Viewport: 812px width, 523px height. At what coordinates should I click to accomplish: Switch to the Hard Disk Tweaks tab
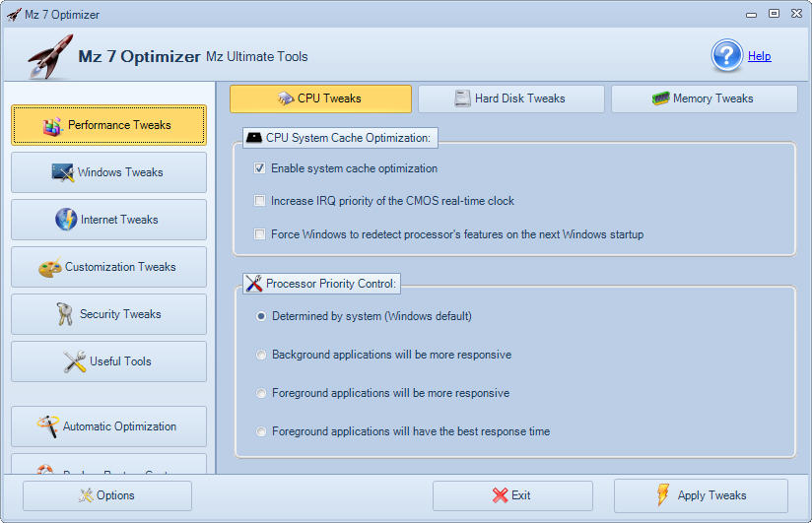pos(510,98)
